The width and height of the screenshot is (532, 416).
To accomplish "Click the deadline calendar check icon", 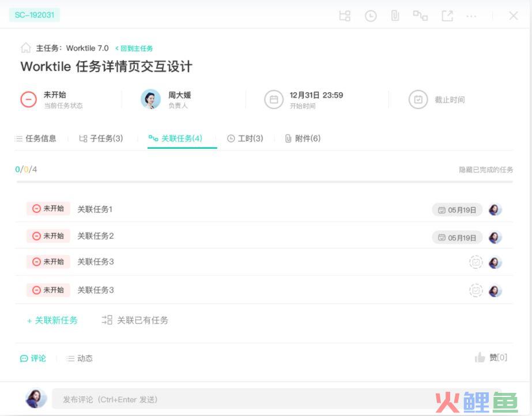I will [418, 99].
